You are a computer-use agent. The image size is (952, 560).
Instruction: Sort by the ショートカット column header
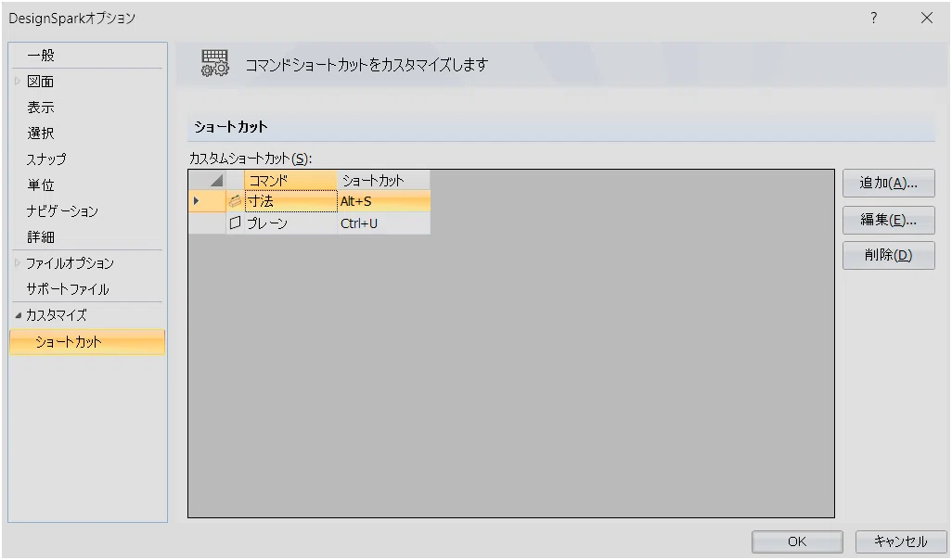click(x=383, y=180)
